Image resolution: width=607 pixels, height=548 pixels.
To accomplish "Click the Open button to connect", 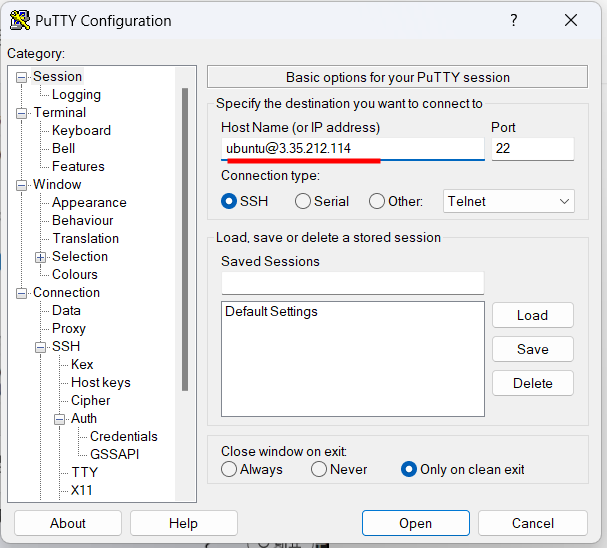I will coord(416,523).
